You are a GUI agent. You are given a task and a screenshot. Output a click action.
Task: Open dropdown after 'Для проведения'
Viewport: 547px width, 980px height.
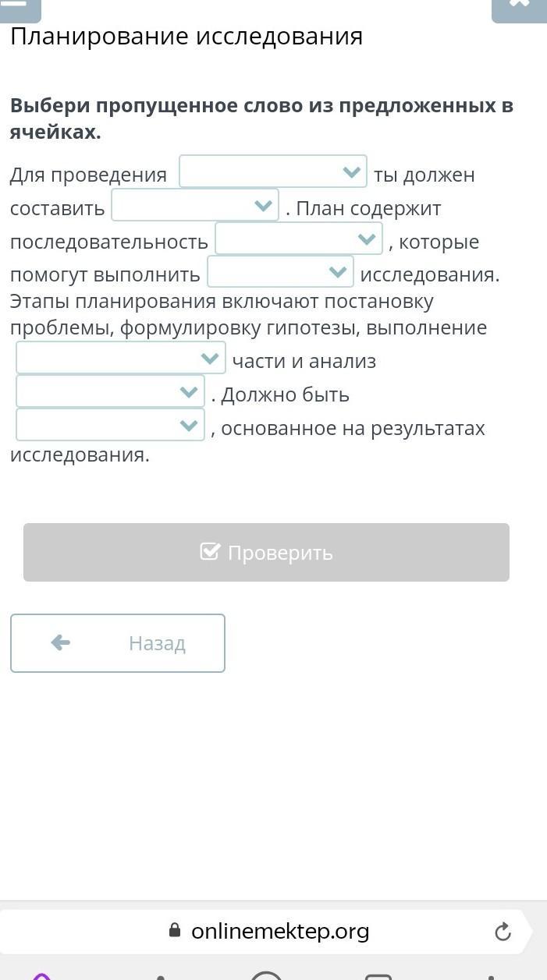click(272, 172)
